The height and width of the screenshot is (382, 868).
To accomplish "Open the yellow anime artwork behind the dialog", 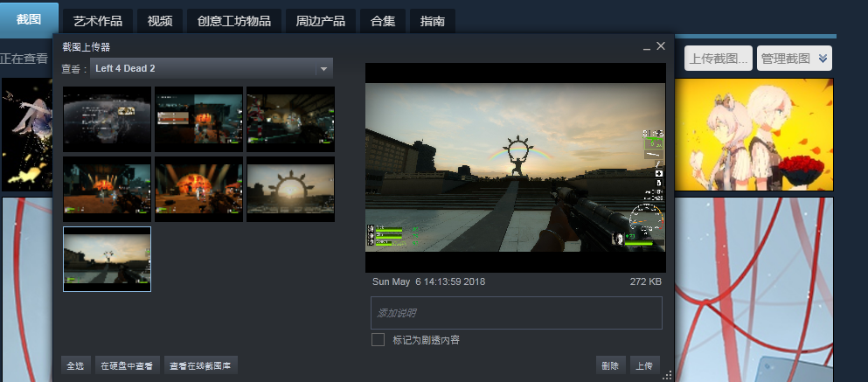I will coord(753,134).
